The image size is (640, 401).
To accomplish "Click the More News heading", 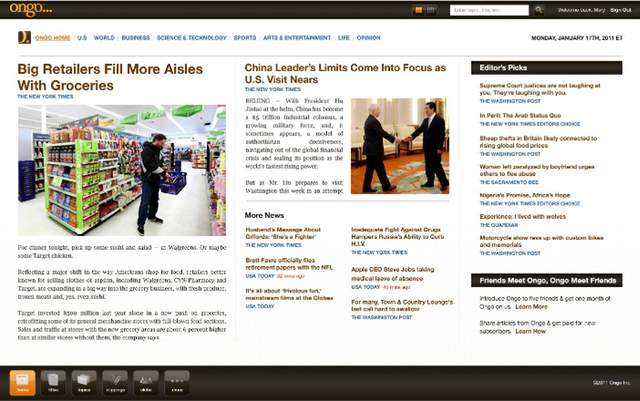I will [x=264, y=215].
